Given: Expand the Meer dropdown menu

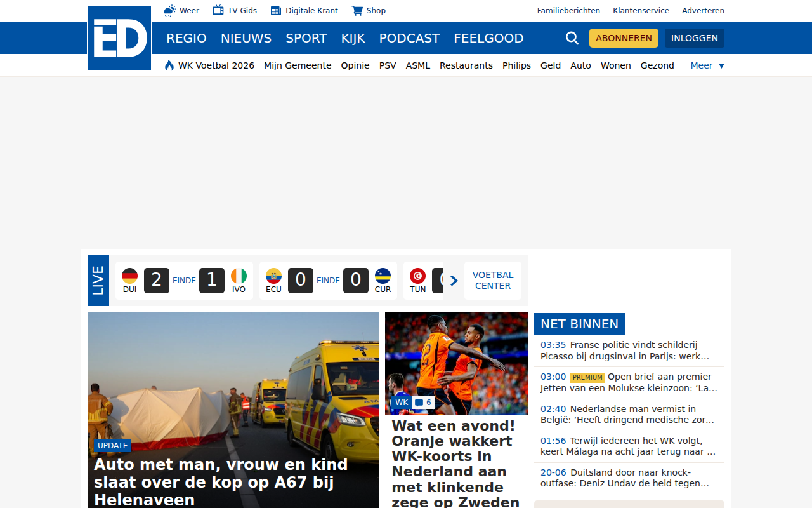Looking at the screenshot, I should (707, 65).
